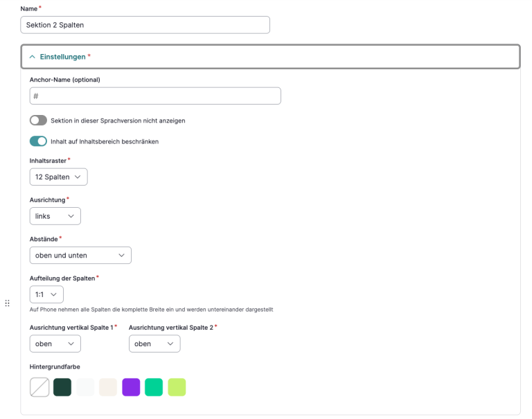The height and width of the screenshot is (419, 532).
Task: Click the drag handle grip icon
Action: (x=7, y=303)
